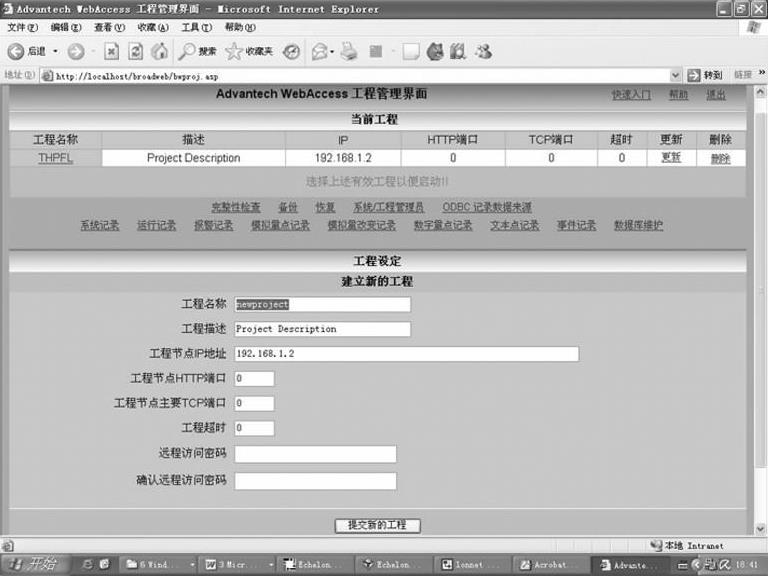
Task: Open the 模拟量点记录 link
Action: [x=280, y=225]
